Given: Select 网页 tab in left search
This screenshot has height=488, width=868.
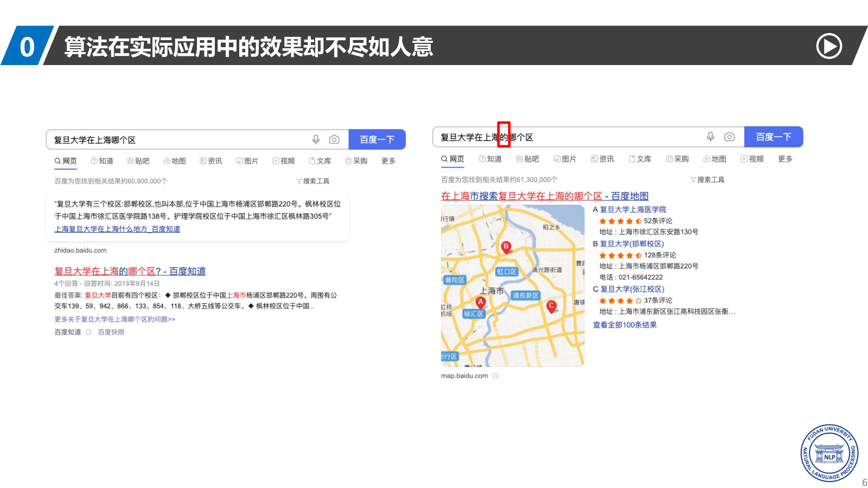Looking at the screenshot, I should point(66,161).
